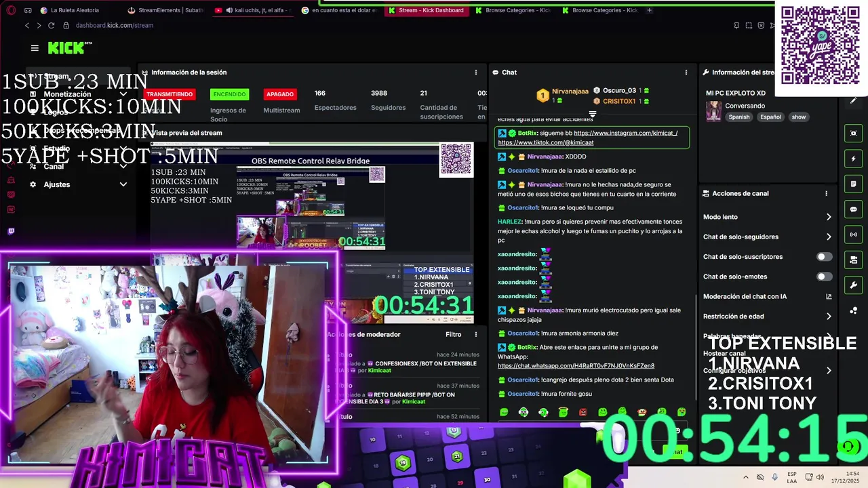Screen dimensions: 868x488
Task: Switch to kali uchis YouTube tab
Action: (252, 10)
